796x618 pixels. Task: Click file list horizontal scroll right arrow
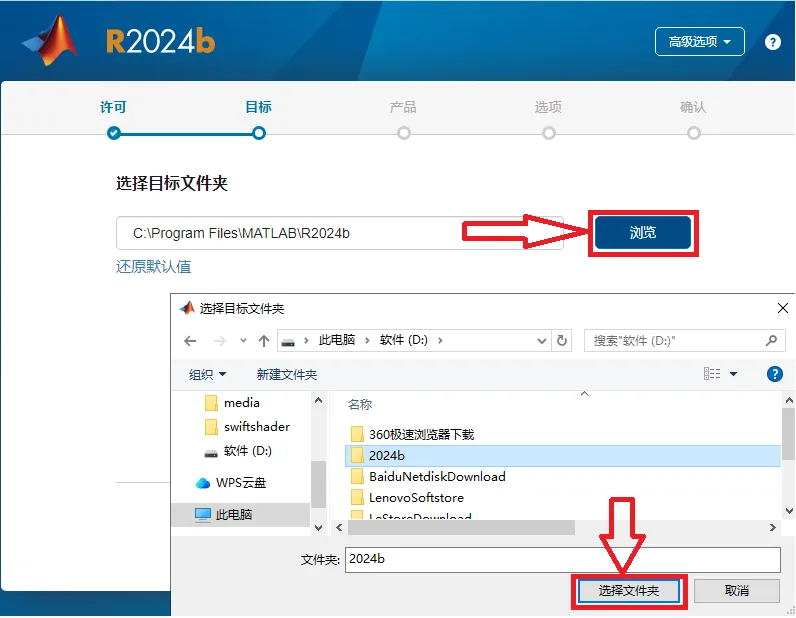coord(773,528)
